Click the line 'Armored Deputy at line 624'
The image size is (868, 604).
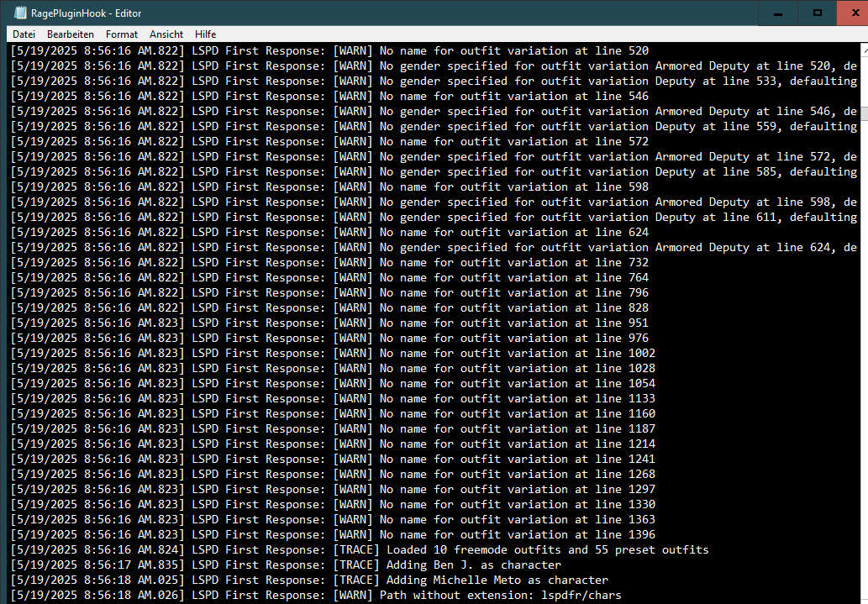click(434, 248)
